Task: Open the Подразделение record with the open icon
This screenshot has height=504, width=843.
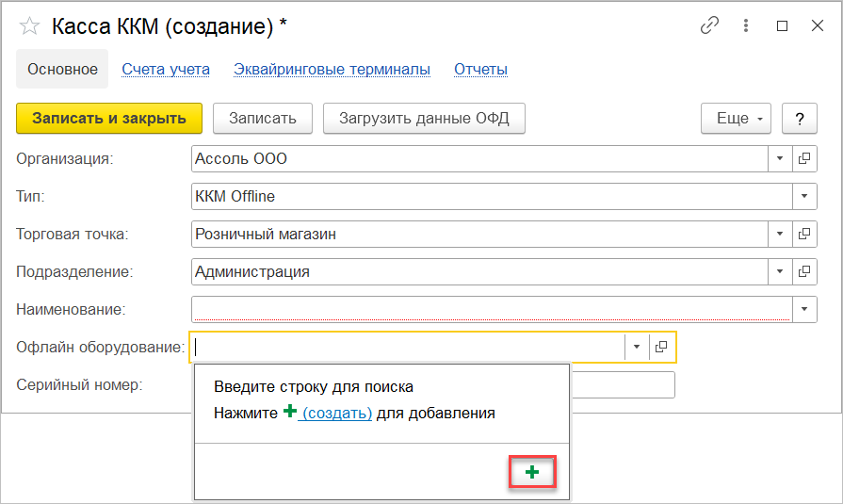Action: 804,271
